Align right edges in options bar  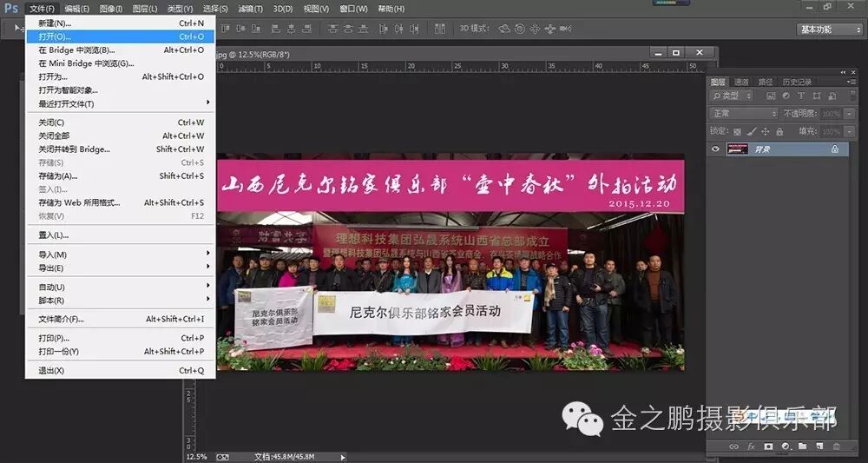(306, 29)
